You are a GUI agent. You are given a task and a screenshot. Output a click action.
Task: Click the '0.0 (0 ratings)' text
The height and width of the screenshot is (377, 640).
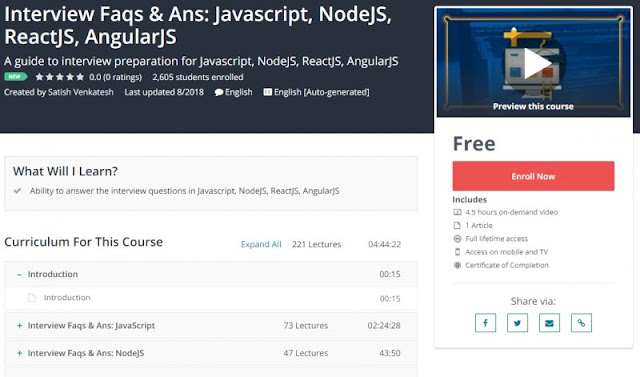click(116, 77)
